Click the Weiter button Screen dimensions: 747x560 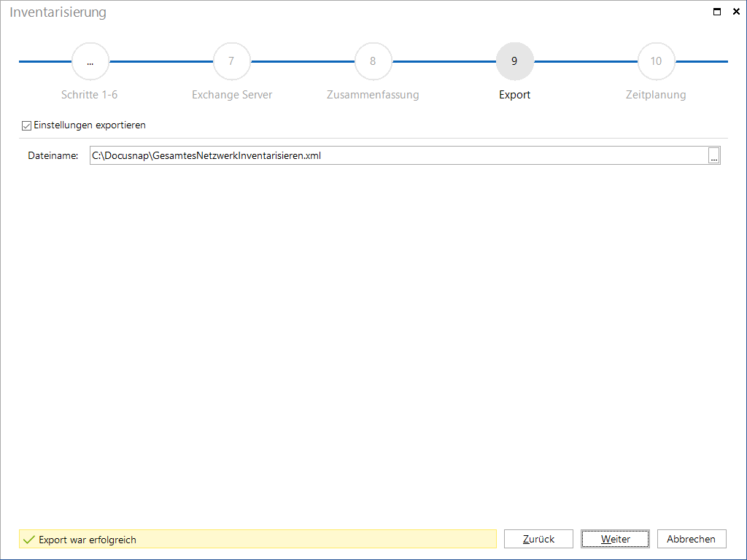pyautogui.click(x=615, y=539)
